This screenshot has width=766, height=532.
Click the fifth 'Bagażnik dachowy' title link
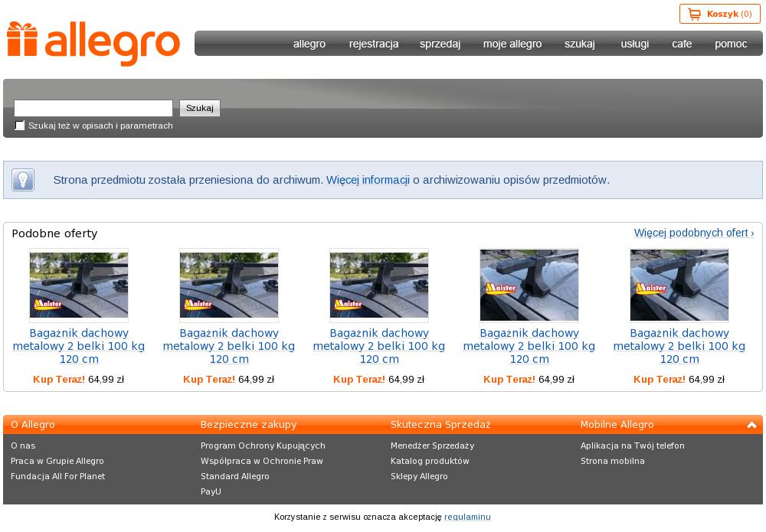click(679, 346)
